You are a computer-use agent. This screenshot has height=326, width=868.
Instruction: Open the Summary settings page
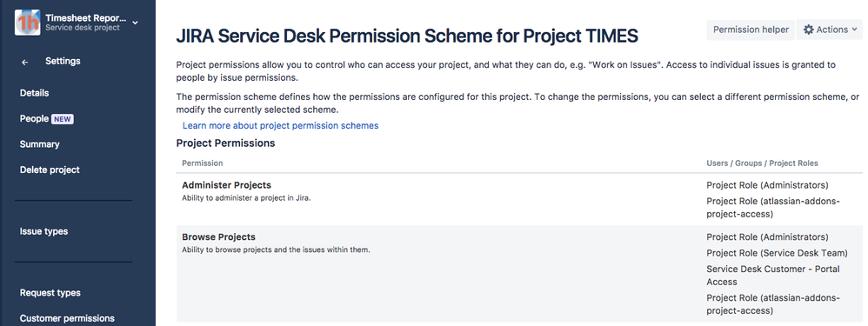[x=40, y=144]
